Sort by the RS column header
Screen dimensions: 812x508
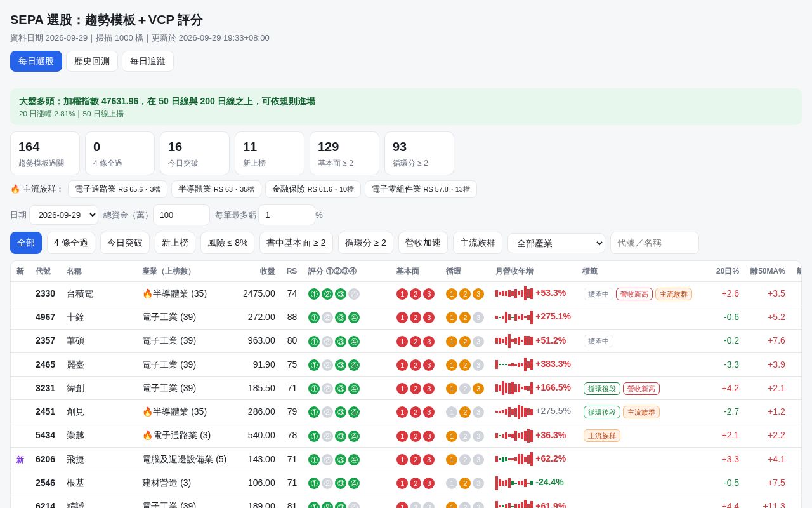(292, 271)
